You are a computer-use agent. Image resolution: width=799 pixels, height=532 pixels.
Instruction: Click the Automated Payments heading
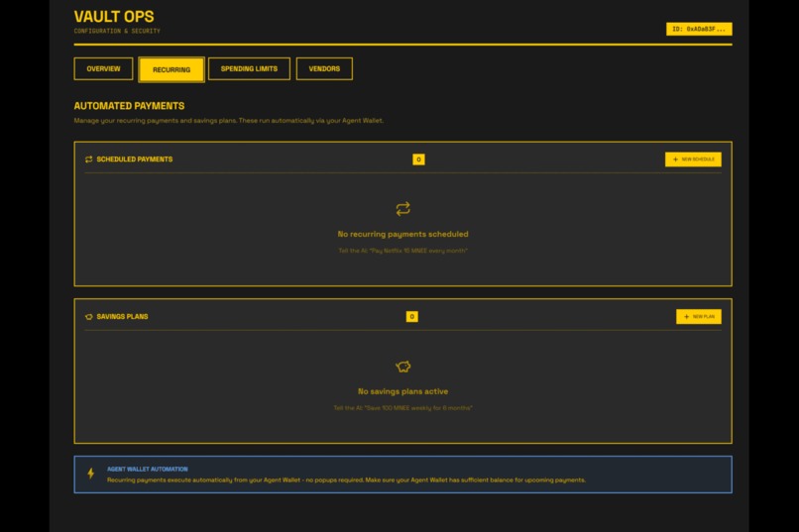[x=129, y=106]
